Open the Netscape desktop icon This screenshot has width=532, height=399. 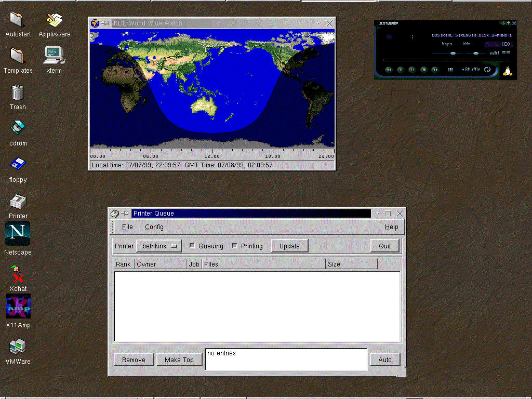tap(17, 234)
